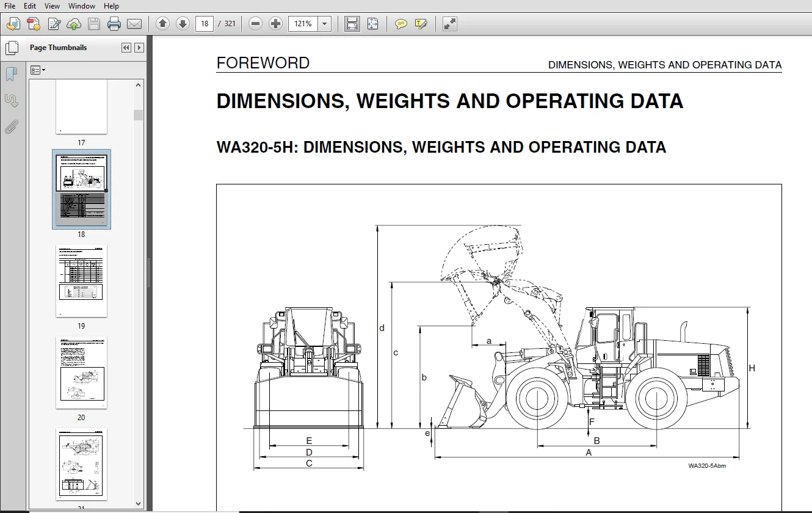The width and height of the screenshot is (812, 513).
Task: Zoom in with the plus button
Action: tap(276, 24)
